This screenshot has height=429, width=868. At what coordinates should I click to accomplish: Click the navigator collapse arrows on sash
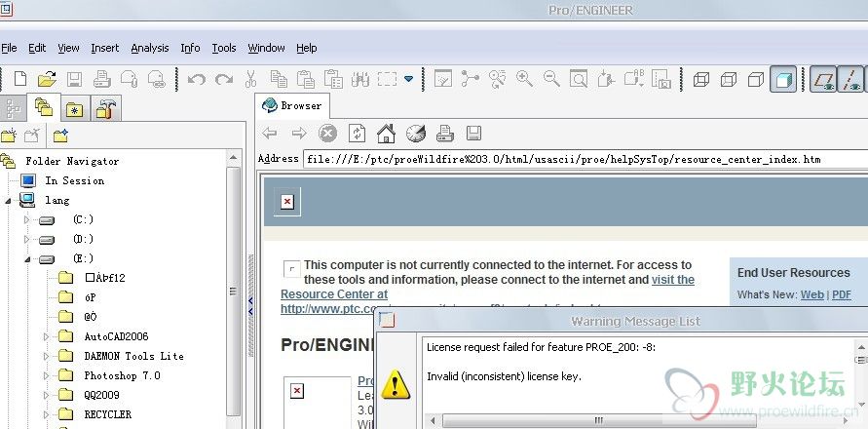[250, 305]
